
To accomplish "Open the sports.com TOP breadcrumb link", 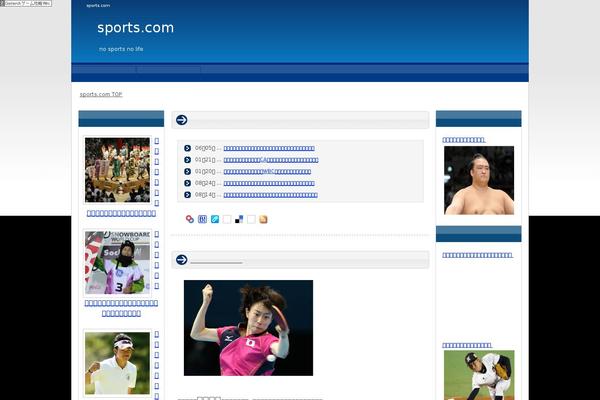I will click(101, 94).
